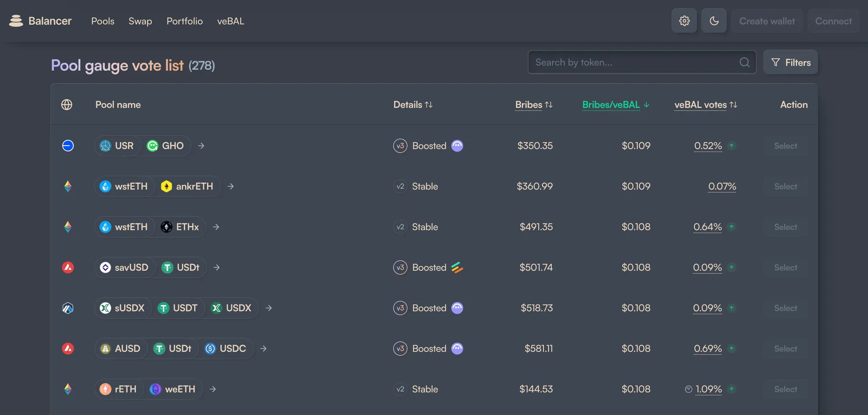Click the weETH token icon
Screen dimensions: 868x415
click(x=156, y=389)
